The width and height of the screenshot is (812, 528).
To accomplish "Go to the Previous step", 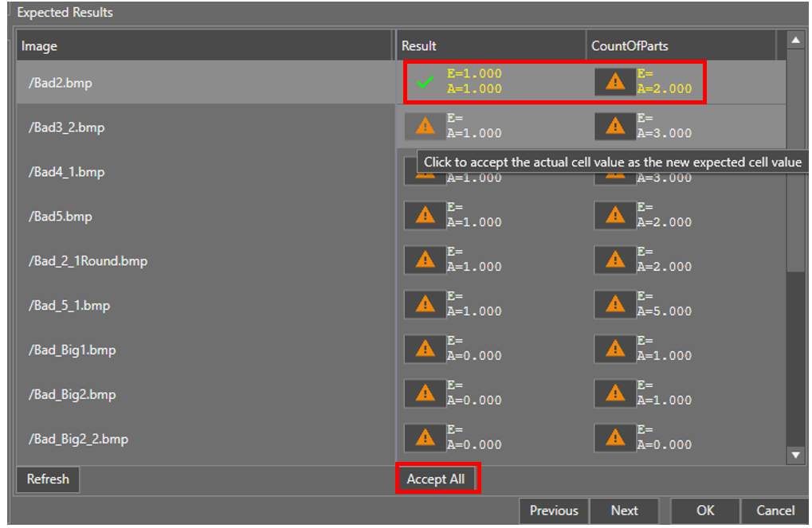I will click(553, 510).
